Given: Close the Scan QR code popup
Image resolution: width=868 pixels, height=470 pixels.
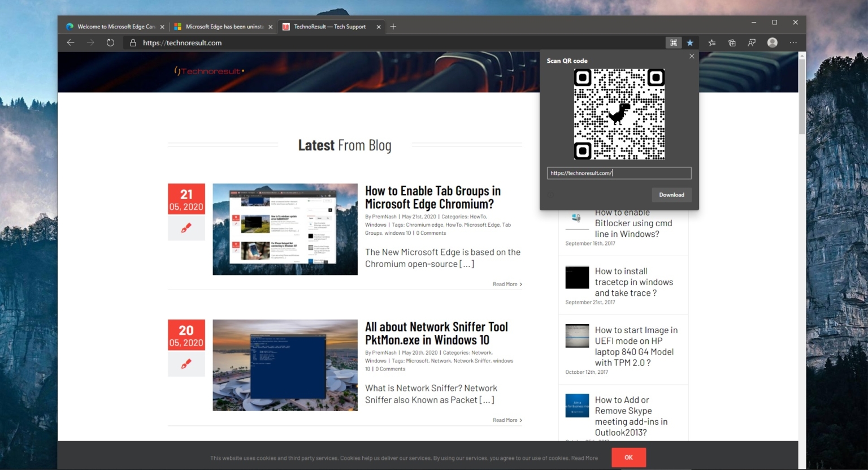Looking at the screenshot, I should coord(692,56).
